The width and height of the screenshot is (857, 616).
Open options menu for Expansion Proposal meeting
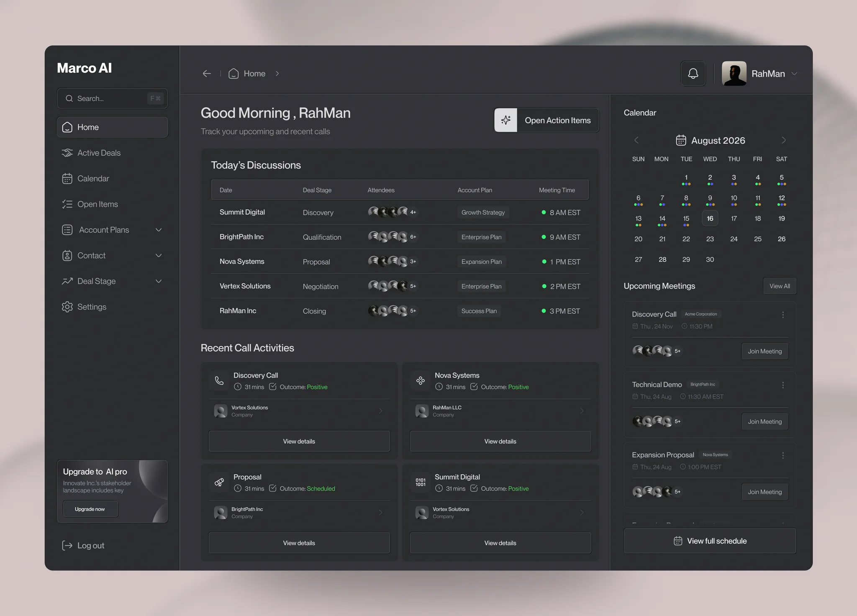[783, 455]
